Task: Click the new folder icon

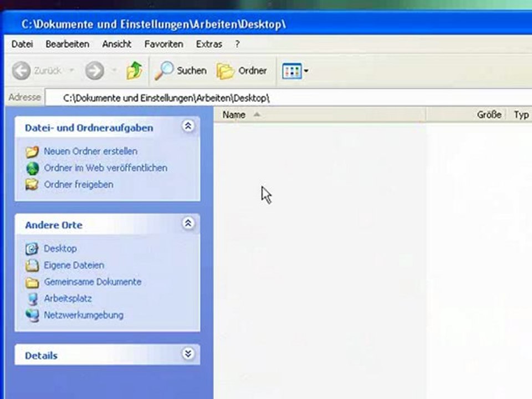Action: [x=32, y=152]
